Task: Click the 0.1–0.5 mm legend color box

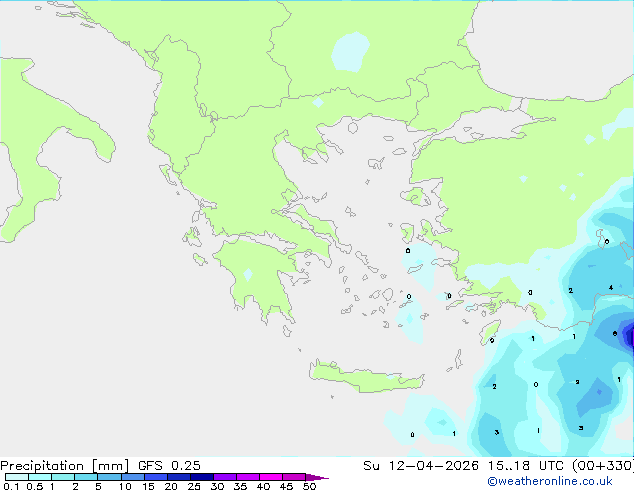Action: coord(17,477)
